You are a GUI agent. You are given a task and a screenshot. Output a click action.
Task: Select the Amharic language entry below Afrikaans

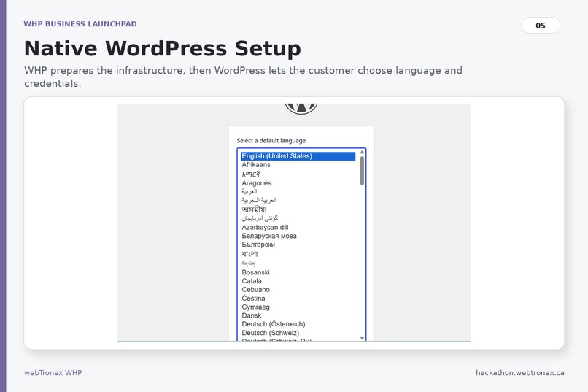[251, 174]
